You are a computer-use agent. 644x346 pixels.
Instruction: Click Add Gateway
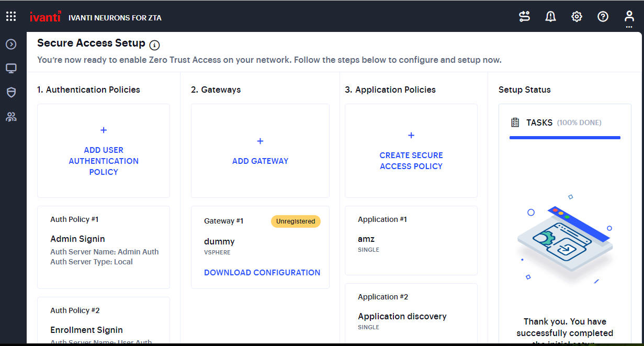click(260, 161)
